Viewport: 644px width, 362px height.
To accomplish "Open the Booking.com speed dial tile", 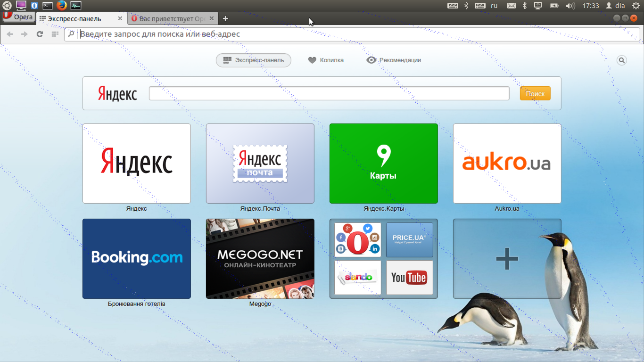I will 137,259.
